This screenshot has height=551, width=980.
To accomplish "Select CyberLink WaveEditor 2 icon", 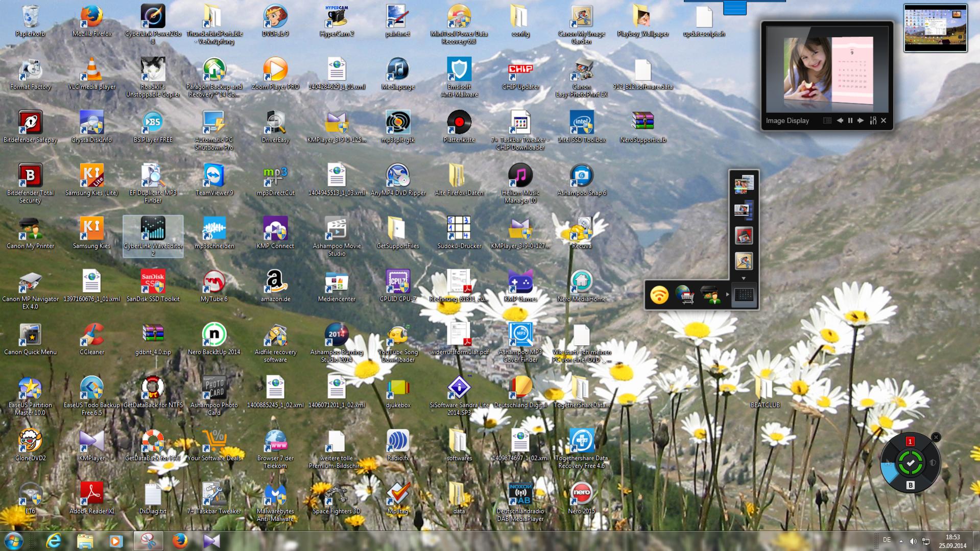I will 153,236.
